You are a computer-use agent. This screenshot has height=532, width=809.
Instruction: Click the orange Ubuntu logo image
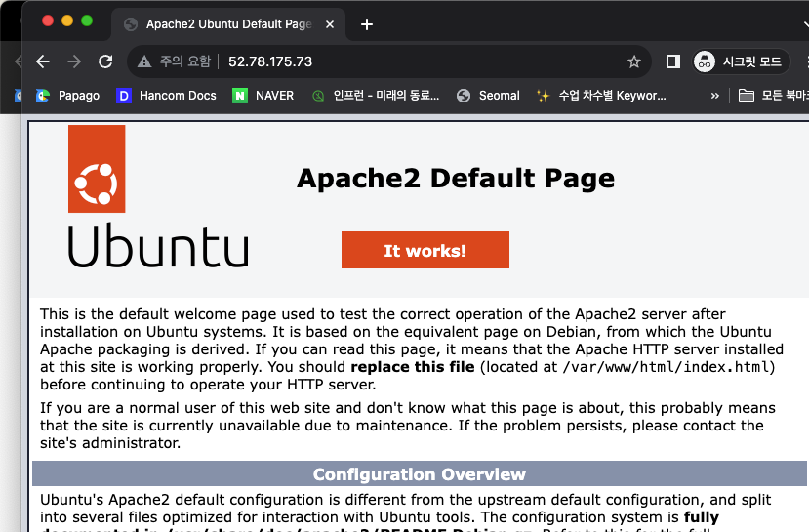[x=97, y=168]
